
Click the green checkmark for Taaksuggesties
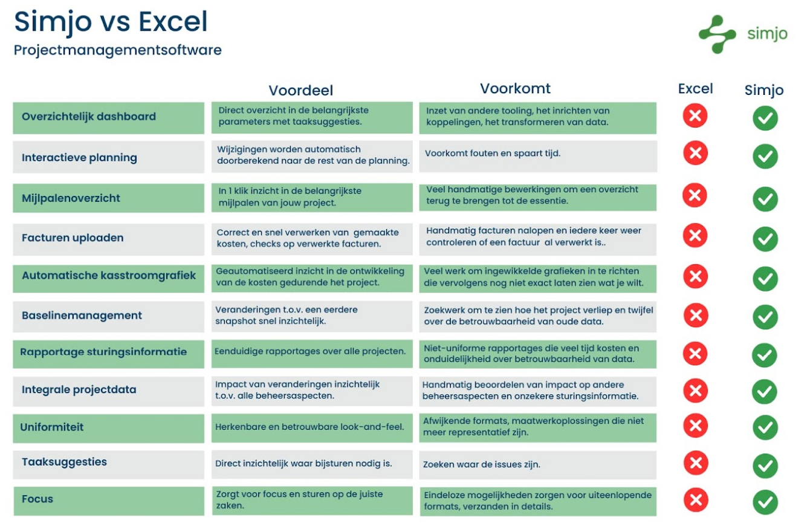765,466
